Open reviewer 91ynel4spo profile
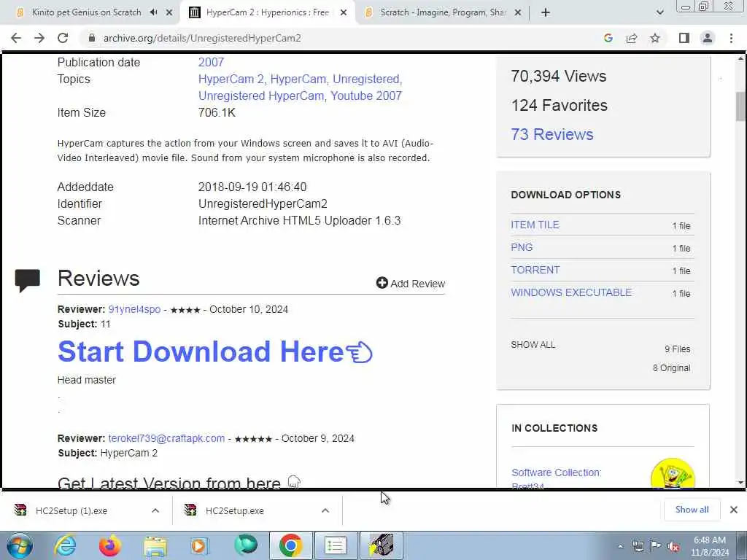Screen dimensions: 747x560 [134, 309]
